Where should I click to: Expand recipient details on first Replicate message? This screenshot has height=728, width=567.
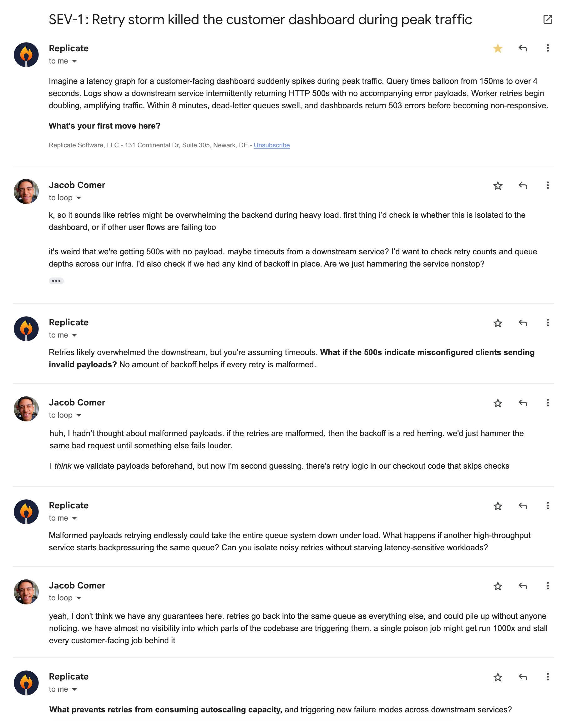click(75, 61)
